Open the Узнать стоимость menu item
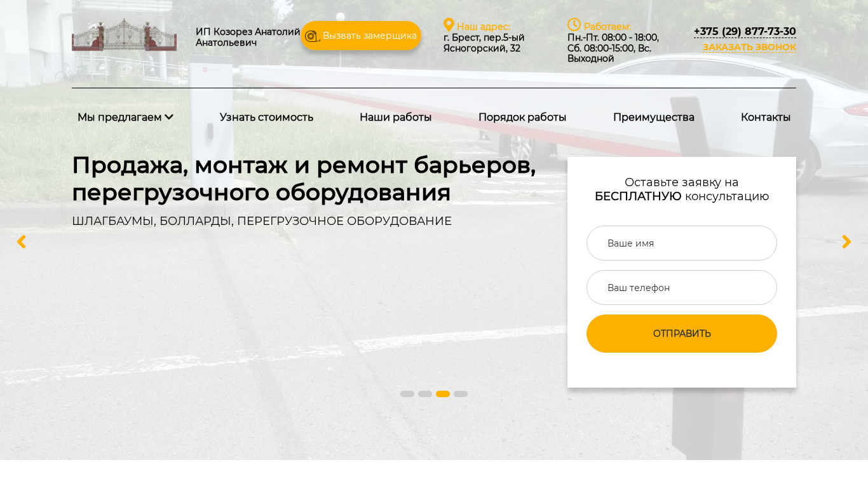This screenshot has width=868, height=488. [266, 117]
